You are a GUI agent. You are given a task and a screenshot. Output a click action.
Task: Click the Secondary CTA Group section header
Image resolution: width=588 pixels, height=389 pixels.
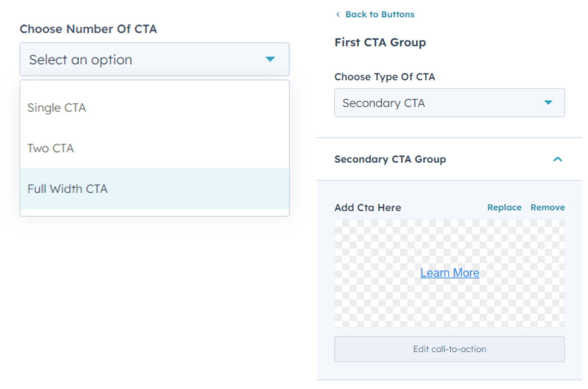[390, 159]
